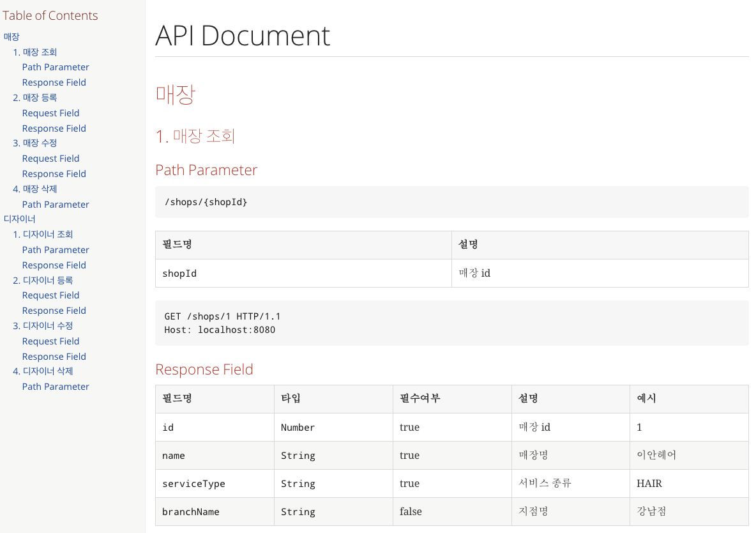Click true in the id row

pos(452,428)
